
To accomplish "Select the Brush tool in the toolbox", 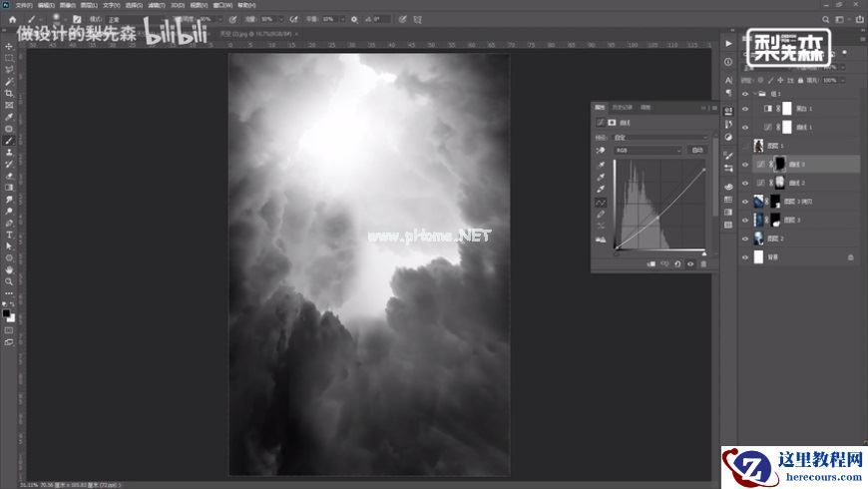I will tap(9, 141).
